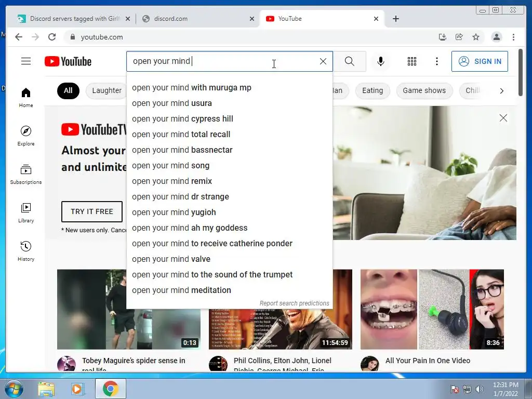This screenshot has height=399, width=532.
Task: Choose suggestion 'to receive catherine ponder'
Action: [230, 244]
